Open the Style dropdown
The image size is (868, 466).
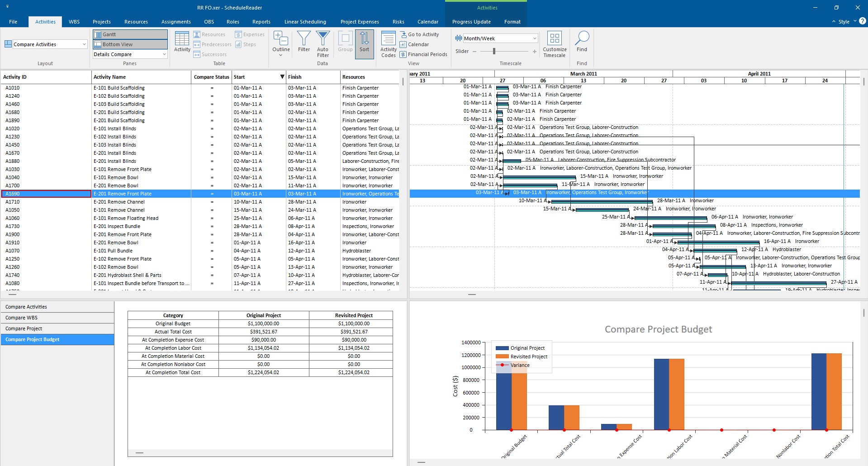(847, 22)
